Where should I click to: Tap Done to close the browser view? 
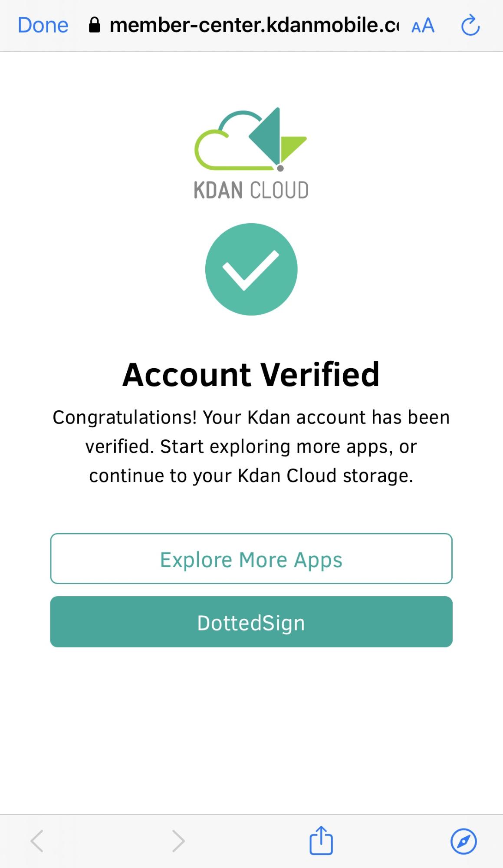(x=43, y=25)
